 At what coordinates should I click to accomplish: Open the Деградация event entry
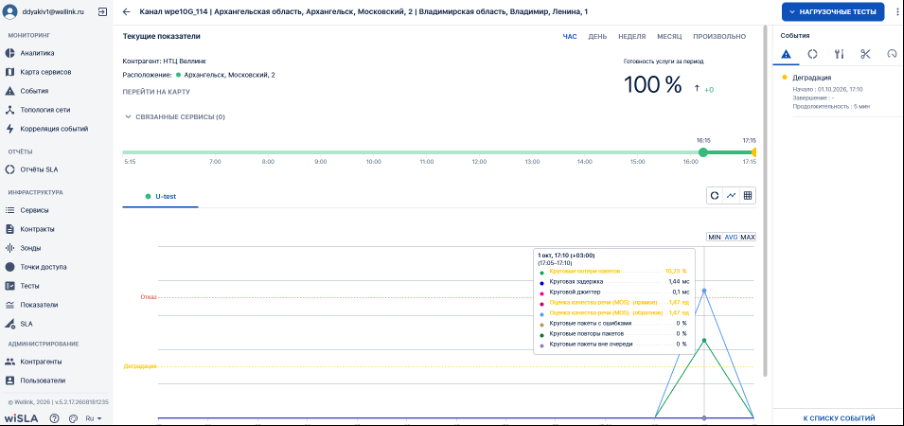click(x=839, y=92)
